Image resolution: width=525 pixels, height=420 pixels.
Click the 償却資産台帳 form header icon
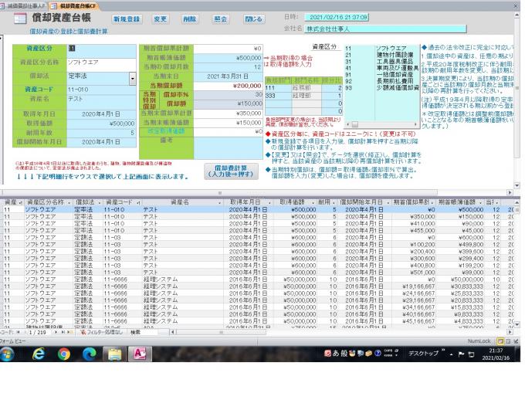click(x=22, y=19)
